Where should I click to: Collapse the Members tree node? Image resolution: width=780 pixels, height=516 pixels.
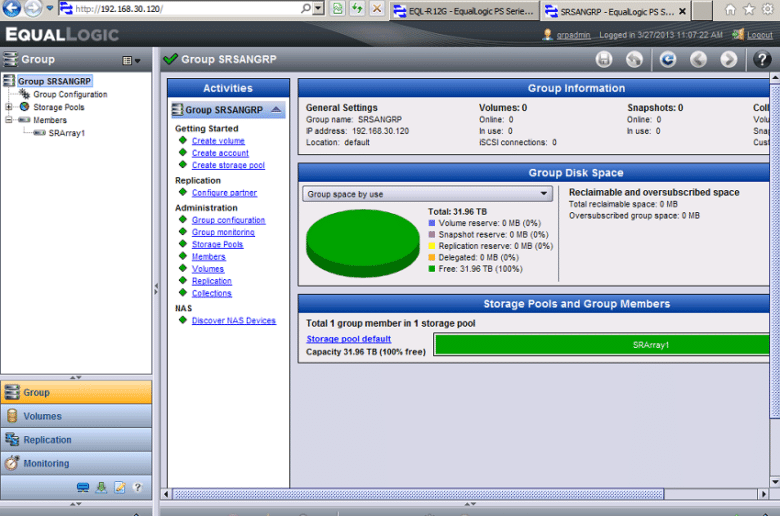[x=8, y=119]
